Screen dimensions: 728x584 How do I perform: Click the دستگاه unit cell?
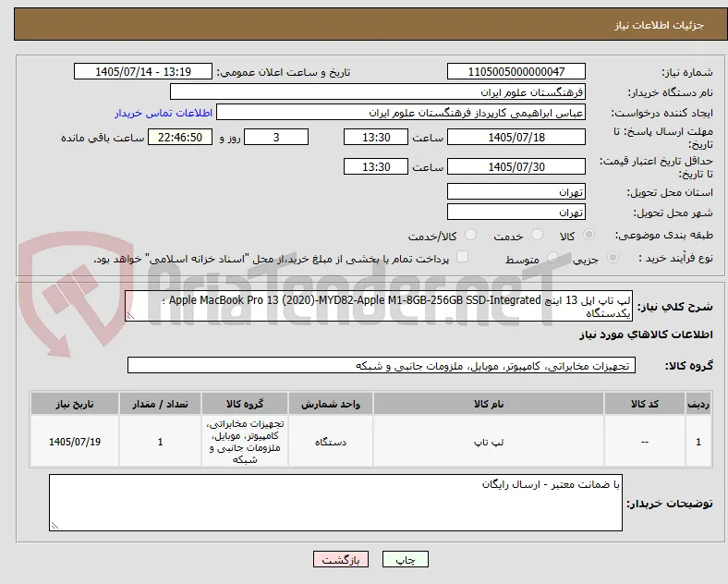point(331,442)
